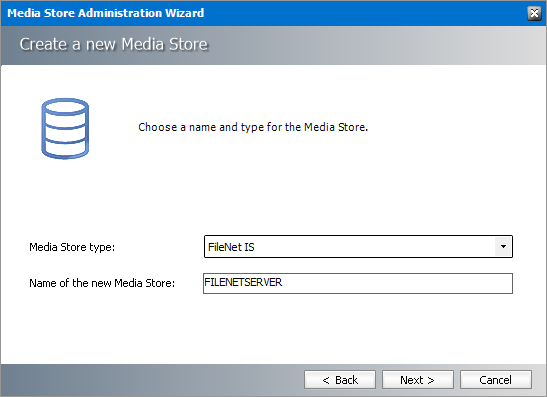Click the gray footer bar beside Back button
Screen dimensions: 547x397
pyautogui.click(x=150, y=380)
